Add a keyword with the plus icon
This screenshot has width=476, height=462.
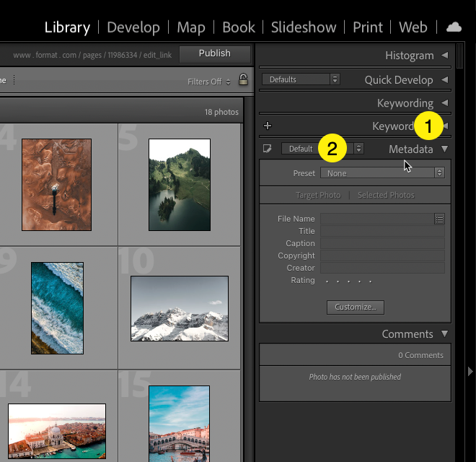(268, 126)
